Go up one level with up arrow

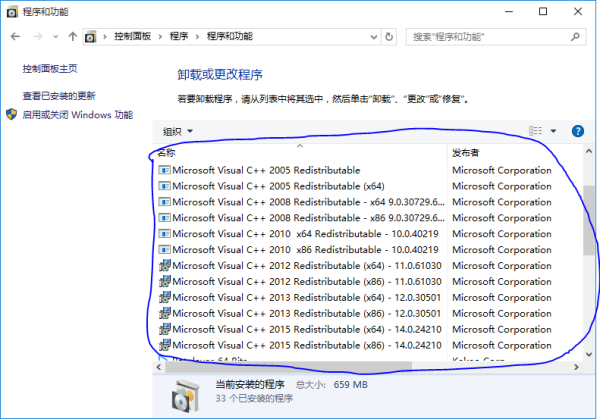72,37
